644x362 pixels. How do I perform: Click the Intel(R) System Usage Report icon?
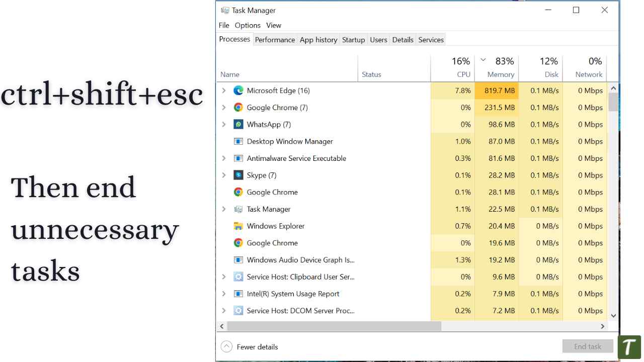[x=238, y=294]
